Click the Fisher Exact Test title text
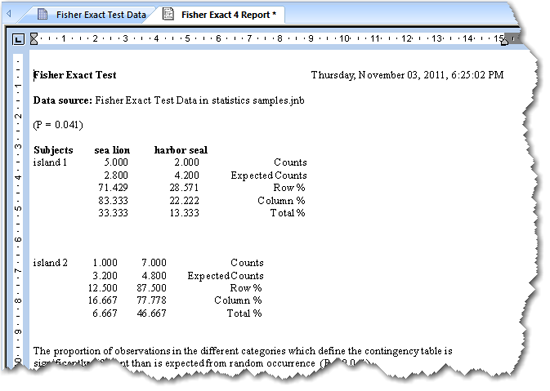Image resolution: width=550 pixels, height=391 pixels. pyautogui.click(x=75, y=75)
